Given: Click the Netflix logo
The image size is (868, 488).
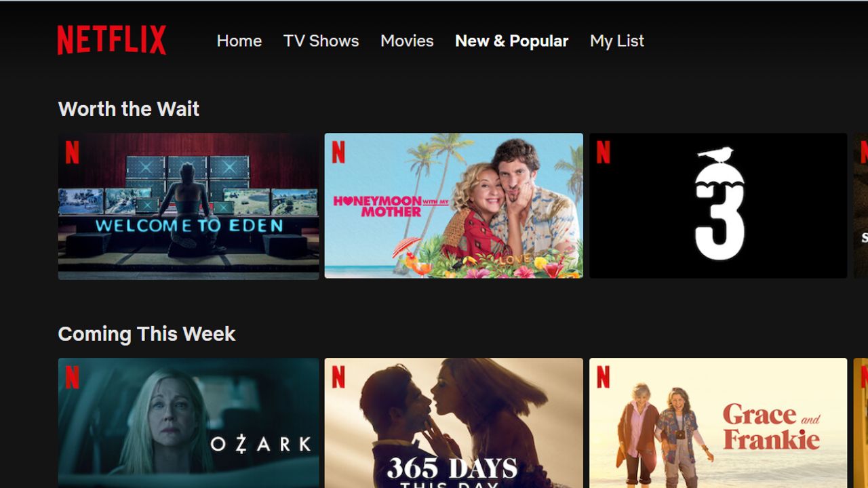Looking at the screenshot, I should (x=112, y=40).
